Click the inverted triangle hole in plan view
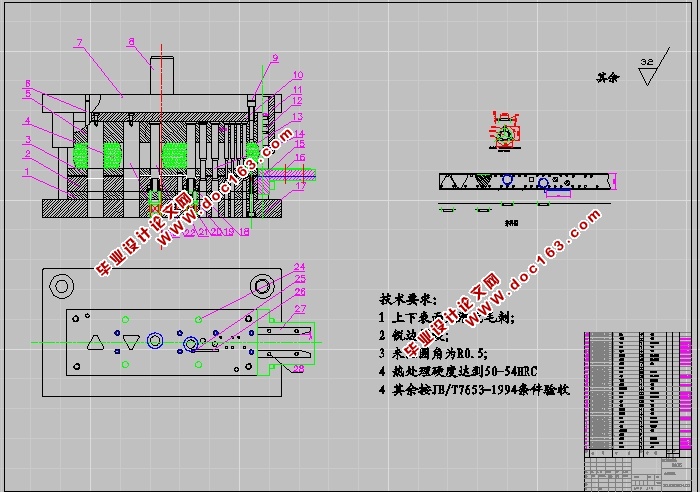700x492 pixels. pos(131,342)
